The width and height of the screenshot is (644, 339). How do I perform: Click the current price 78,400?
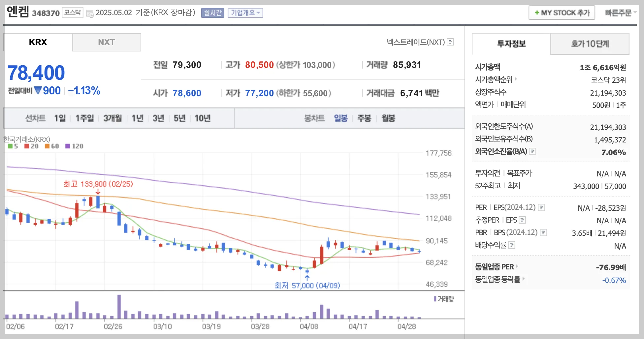click(36, 73)
